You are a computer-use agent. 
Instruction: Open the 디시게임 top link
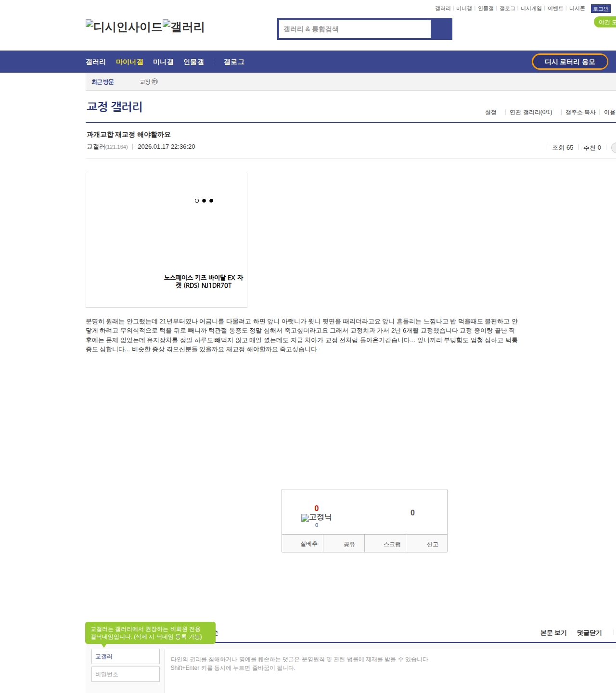pos(531,9)
